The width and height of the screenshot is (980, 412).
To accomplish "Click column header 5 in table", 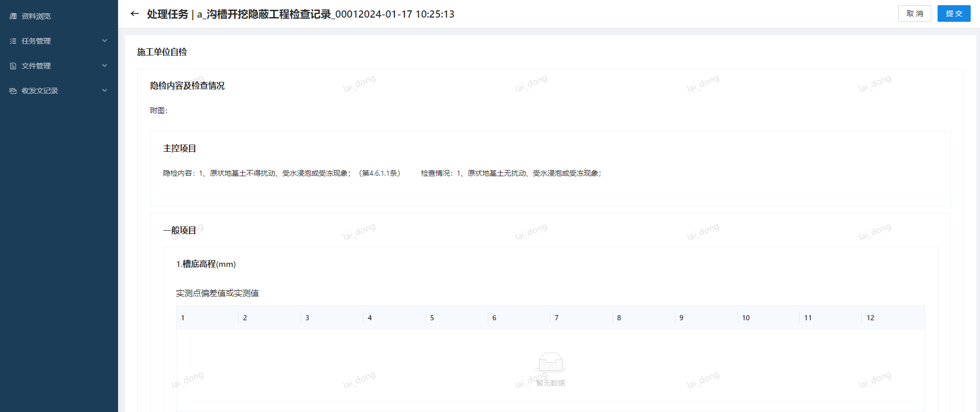I will coord(457,318).
